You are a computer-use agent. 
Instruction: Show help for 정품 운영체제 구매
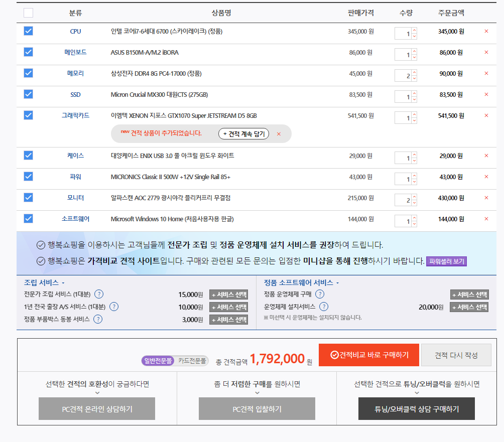tap(320, 294)
